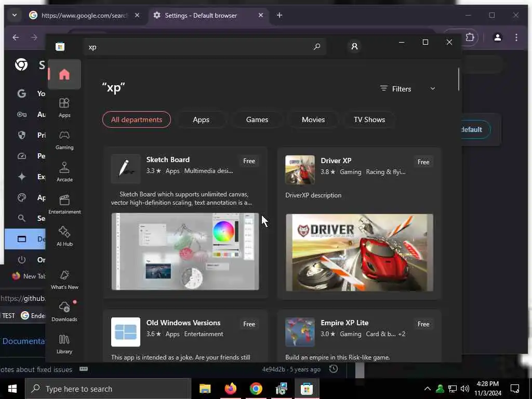
Task: Click the Driver XP app icon
Action: click(x=300, y=170)
